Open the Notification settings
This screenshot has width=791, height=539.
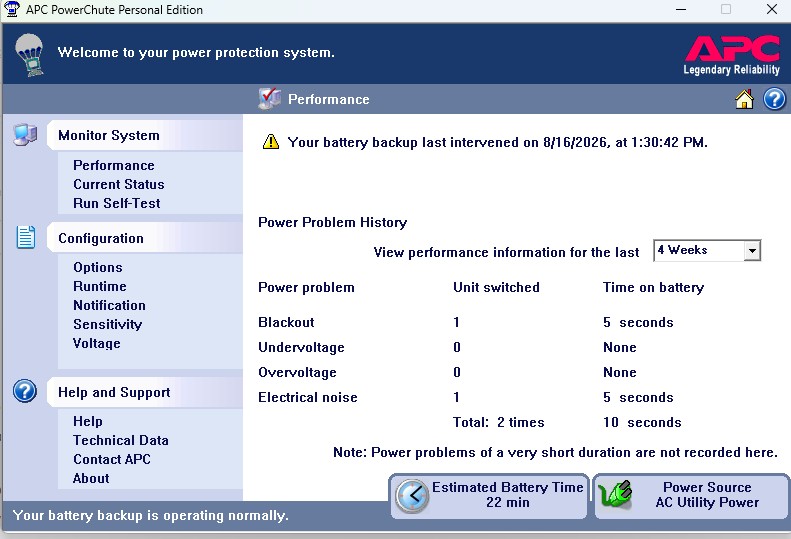(109, 305)
